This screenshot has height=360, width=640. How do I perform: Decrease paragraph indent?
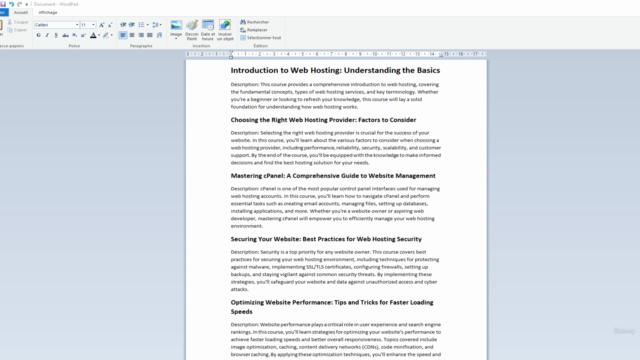tap(123, 25)
